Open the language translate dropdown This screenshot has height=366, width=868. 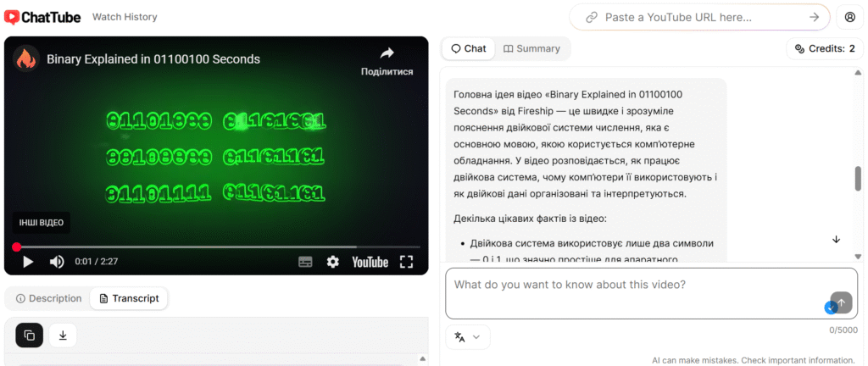(468, 336)
